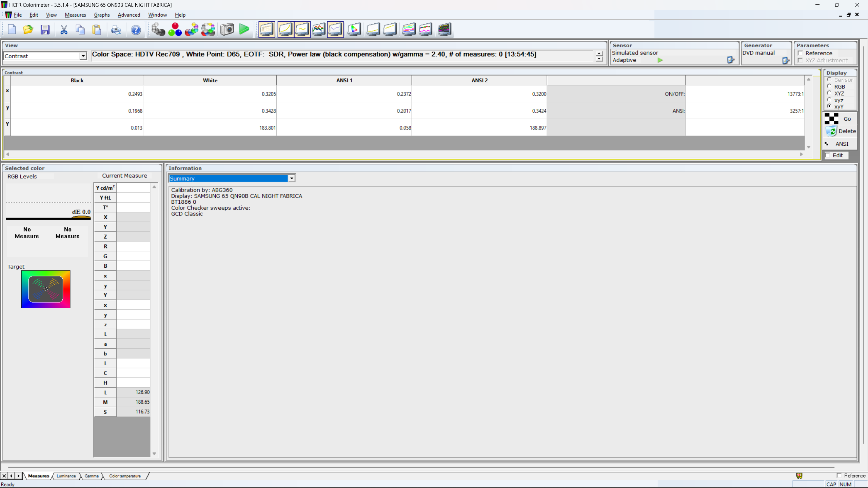This screenshot has width=868, height=488.
Task: Open the sensor configuration icon
Action: pyautogui.click(x=731, y=60)
